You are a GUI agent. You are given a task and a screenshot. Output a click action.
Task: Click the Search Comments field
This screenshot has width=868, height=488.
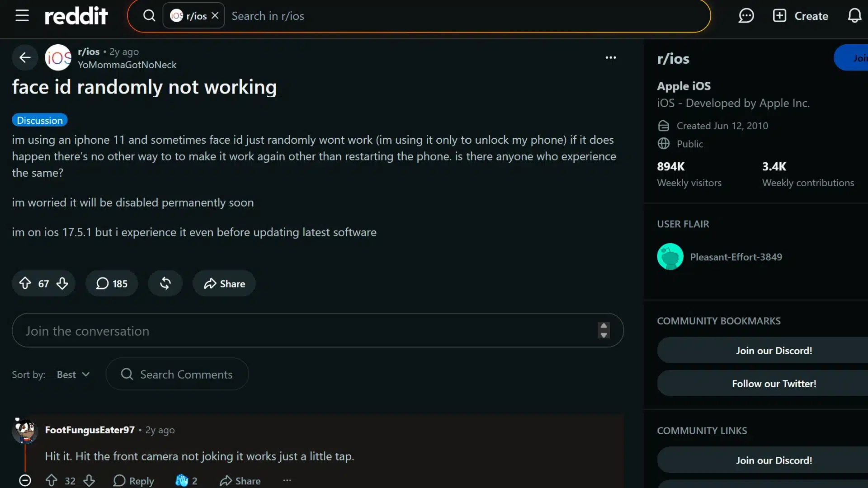click(177, 374)
